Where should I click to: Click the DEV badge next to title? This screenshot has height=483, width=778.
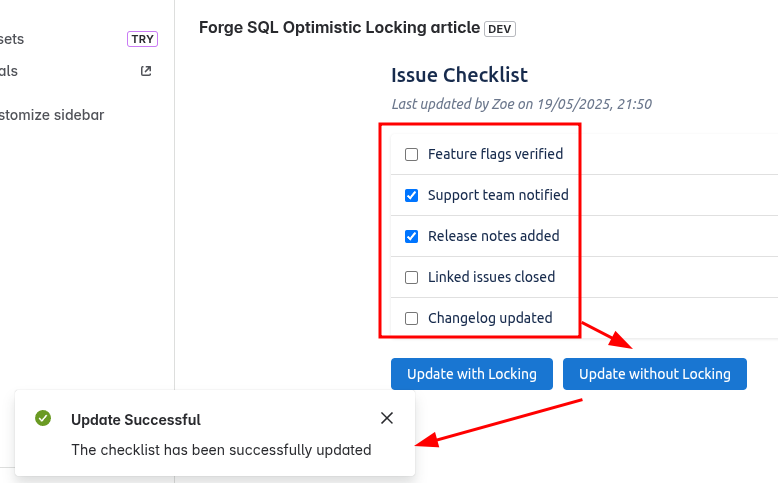tap(500, 29)
